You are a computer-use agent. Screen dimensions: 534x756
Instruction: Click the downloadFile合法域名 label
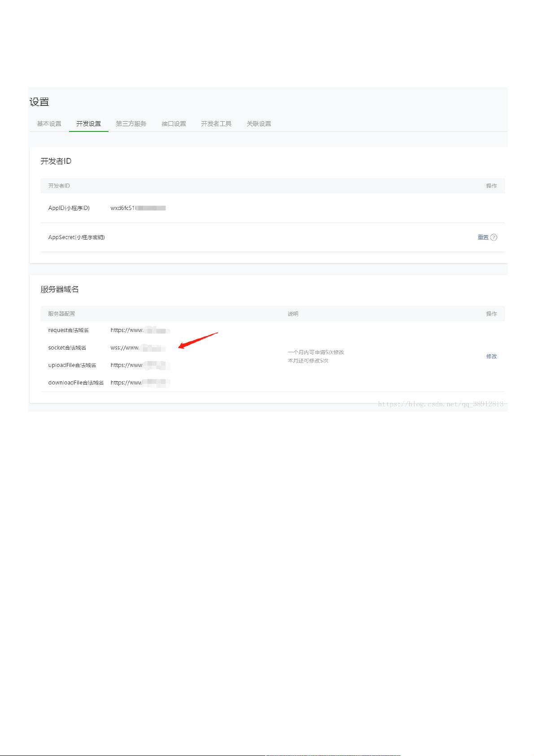(76, 383)
